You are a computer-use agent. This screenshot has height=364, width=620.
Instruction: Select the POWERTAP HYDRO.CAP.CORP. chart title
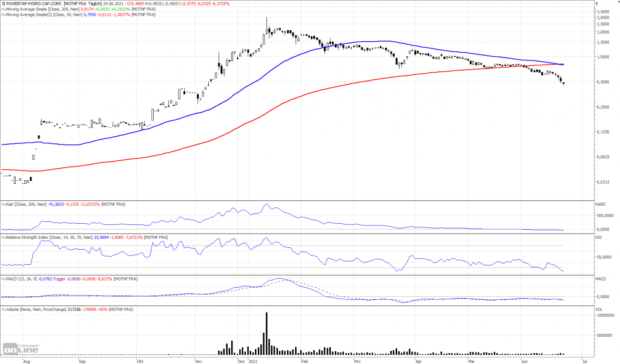click(x=34, y=4)
